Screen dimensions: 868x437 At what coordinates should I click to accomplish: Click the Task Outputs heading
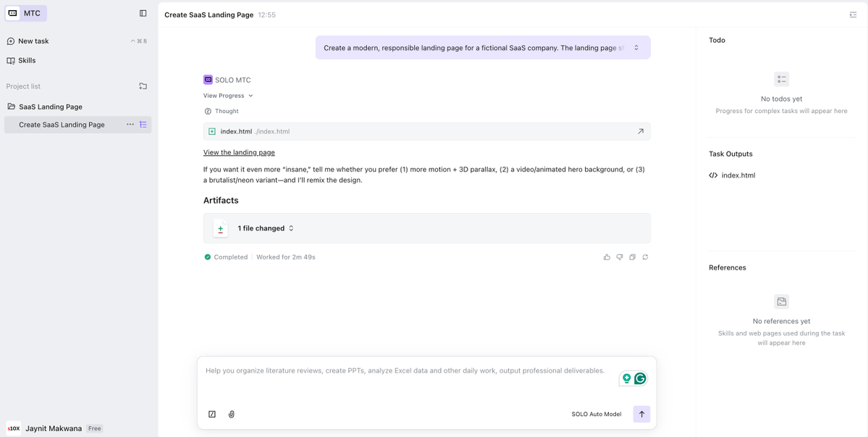[x=730, y=154]
